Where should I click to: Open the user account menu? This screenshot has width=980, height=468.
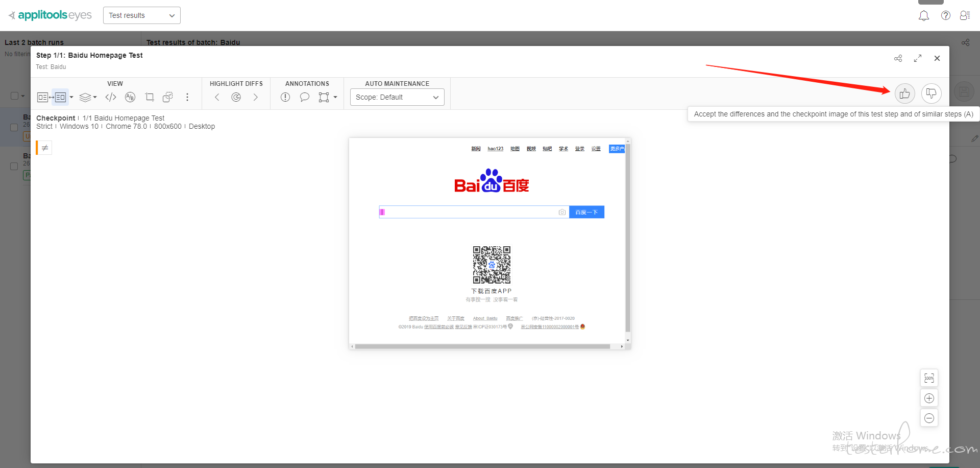pyautogui.click(x=965, y=15)
